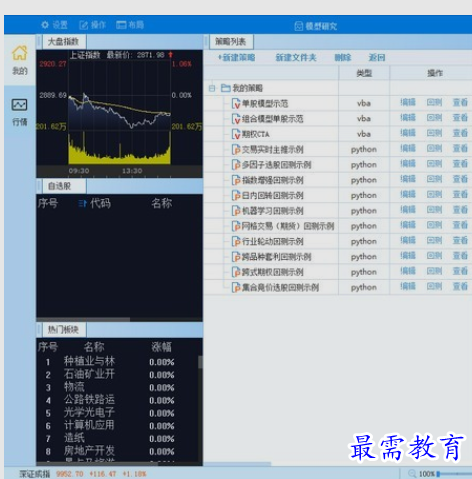Click 编辑 for 期权CTA strategy

pos(408,133)
